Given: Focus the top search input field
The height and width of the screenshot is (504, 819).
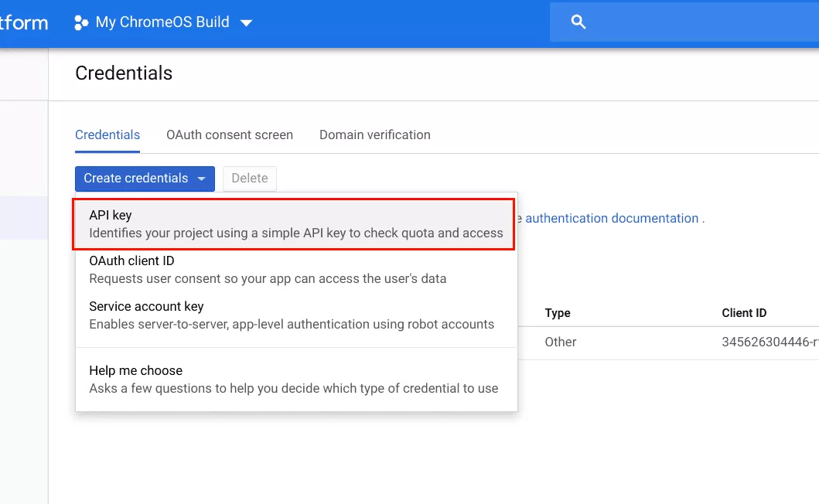Looking at the screenshot, I should [x=696, y=22].
